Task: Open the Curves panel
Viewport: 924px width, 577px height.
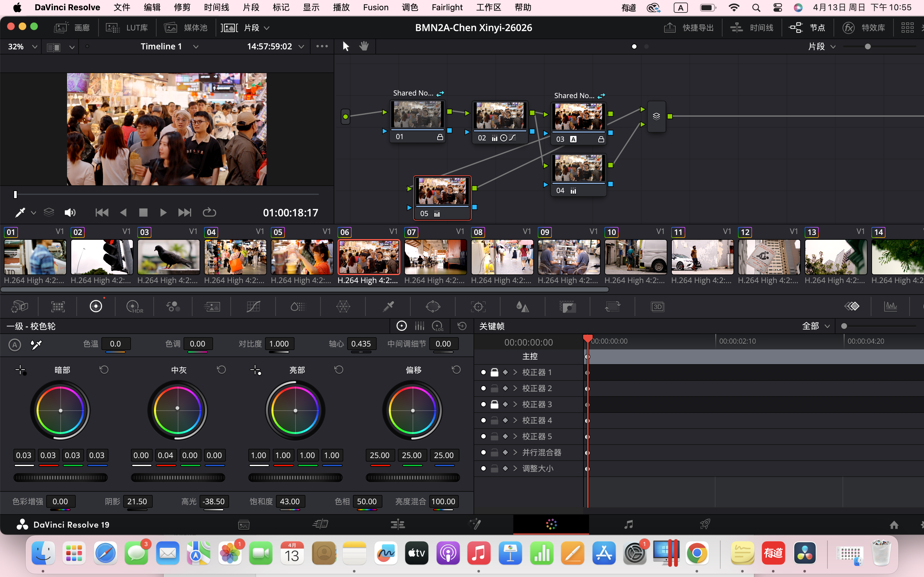Action: (253, 306)
